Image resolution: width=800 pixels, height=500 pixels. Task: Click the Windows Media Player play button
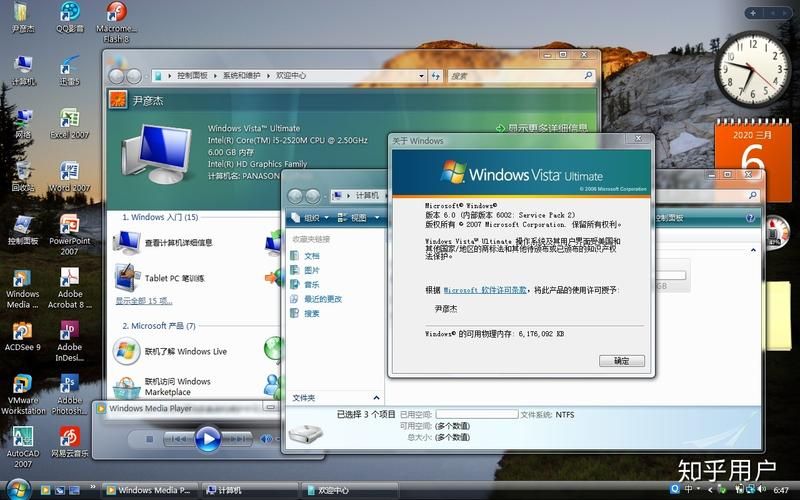tap(207, 438)
